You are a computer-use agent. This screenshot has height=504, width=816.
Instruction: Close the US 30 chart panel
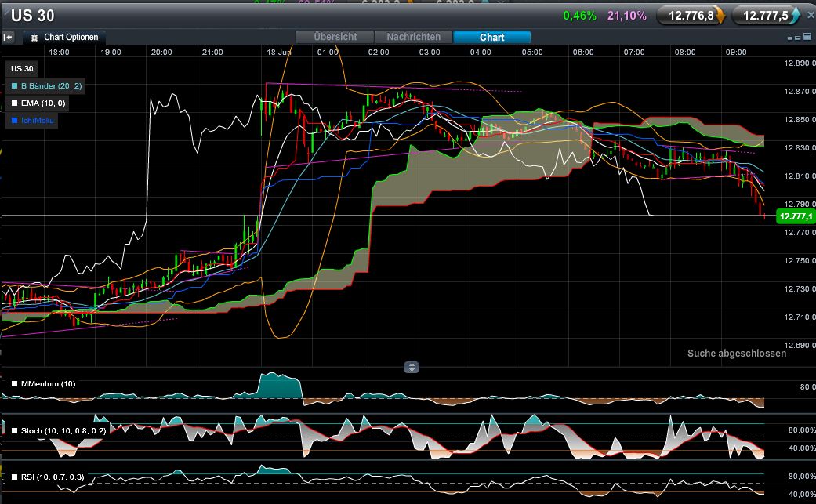811,15
